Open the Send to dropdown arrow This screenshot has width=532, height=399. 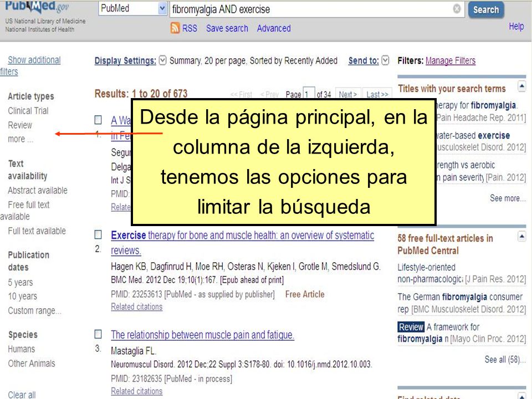coord(385,60)
